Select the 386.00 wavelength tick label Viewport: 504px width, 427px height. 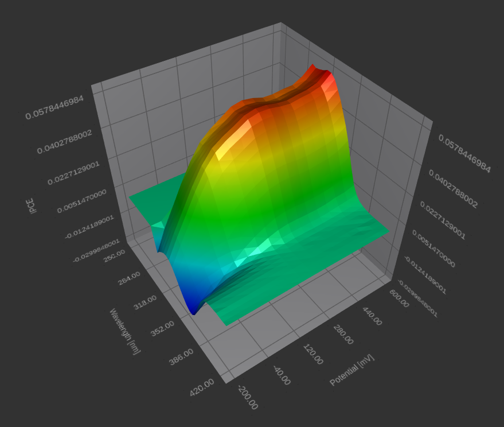click(181, 356)
